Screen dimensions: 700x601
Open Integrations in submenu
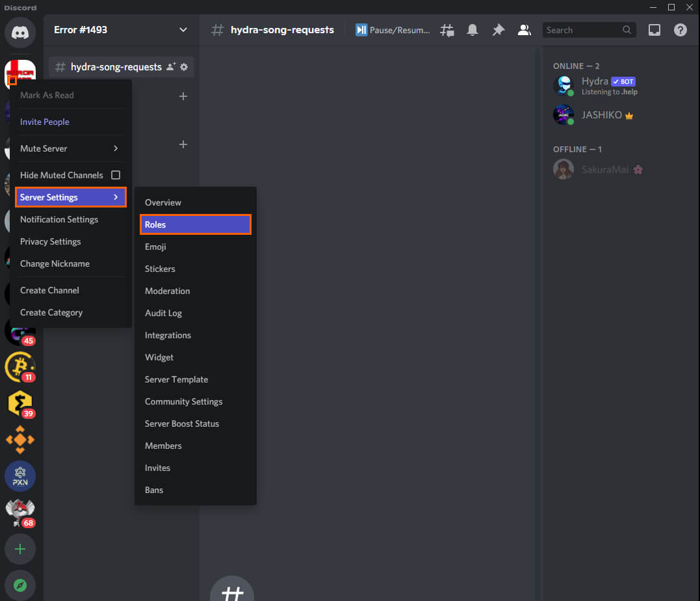click(x=196, y=335)
